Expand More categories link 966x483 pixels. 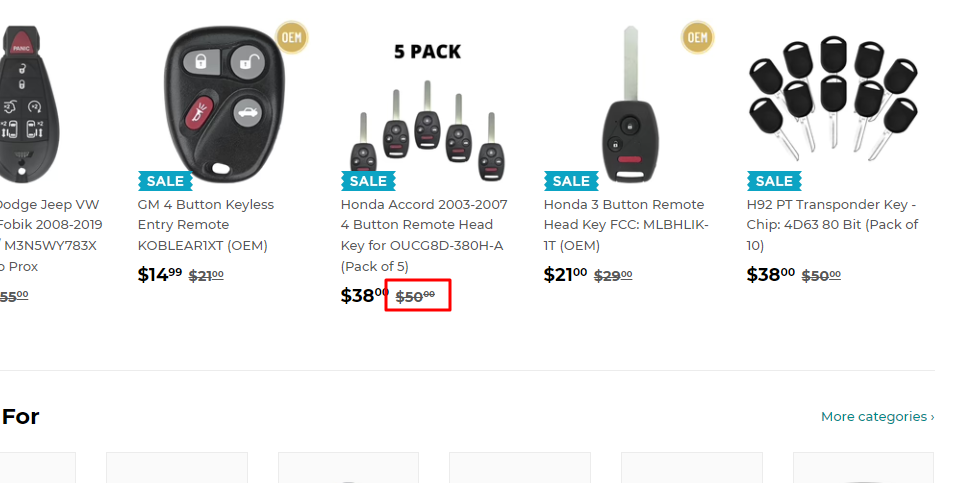click(877, 417)
